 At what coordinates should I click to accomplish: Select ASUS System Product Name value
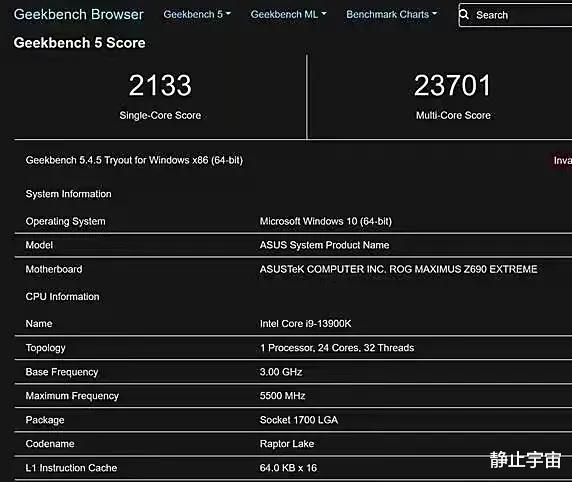pyautogui.click(x=324, y=245)
